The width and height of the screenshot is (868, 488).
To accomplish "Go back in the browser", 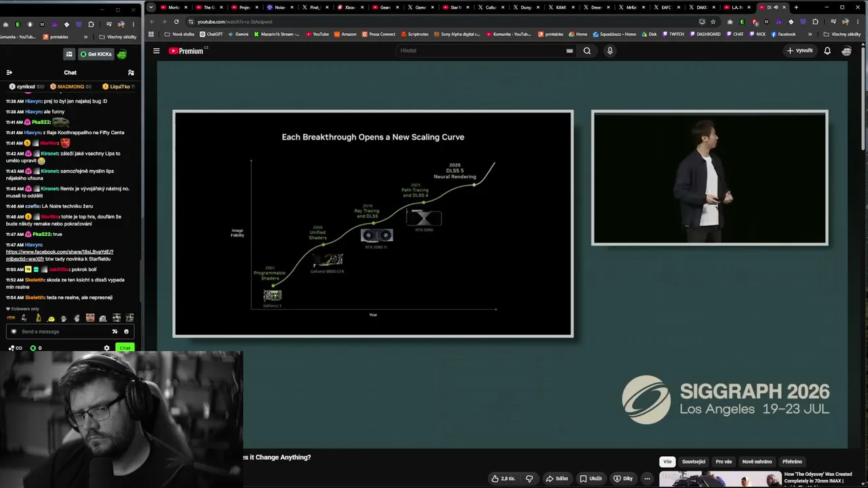I will coord(152,22).
